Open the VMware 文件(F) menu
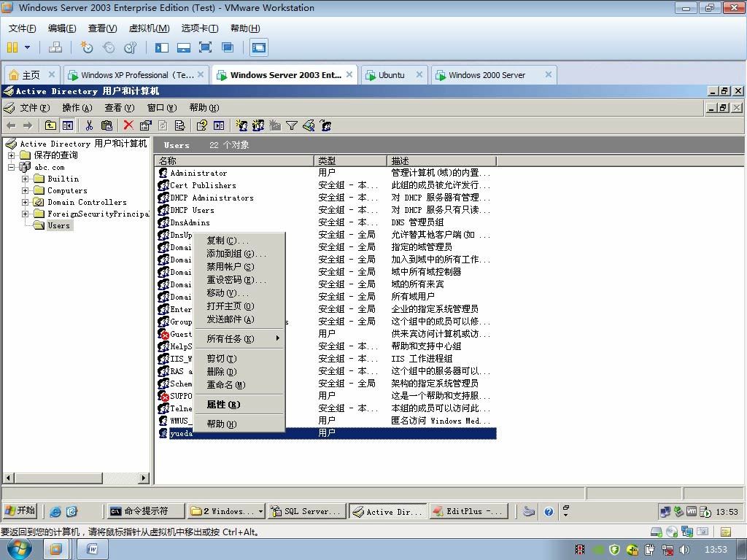 point(23,28)
